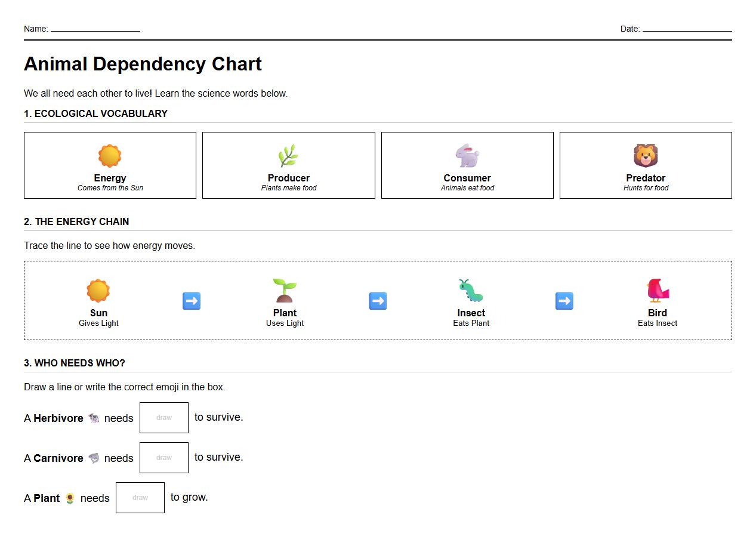The height and width of the screenshot is (555, 756).
Task: Click the Name field line
Action: [x=95, y=30]
